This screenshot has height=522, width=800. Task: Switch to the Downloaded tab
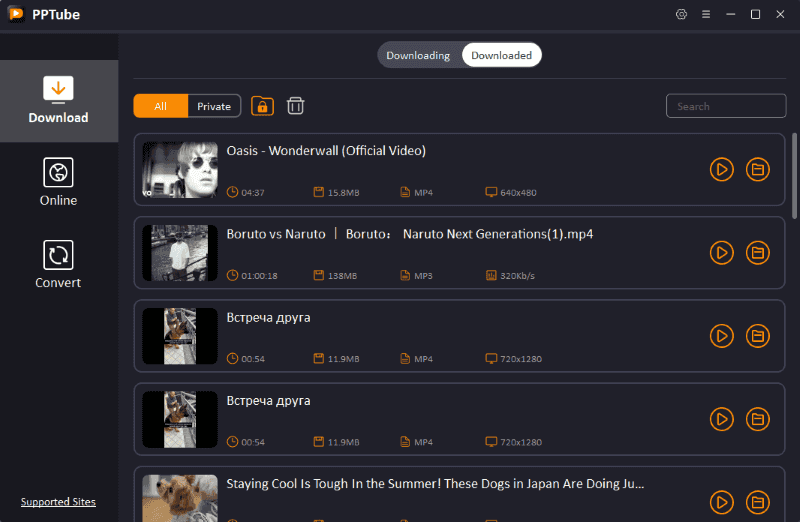point(501,55)
